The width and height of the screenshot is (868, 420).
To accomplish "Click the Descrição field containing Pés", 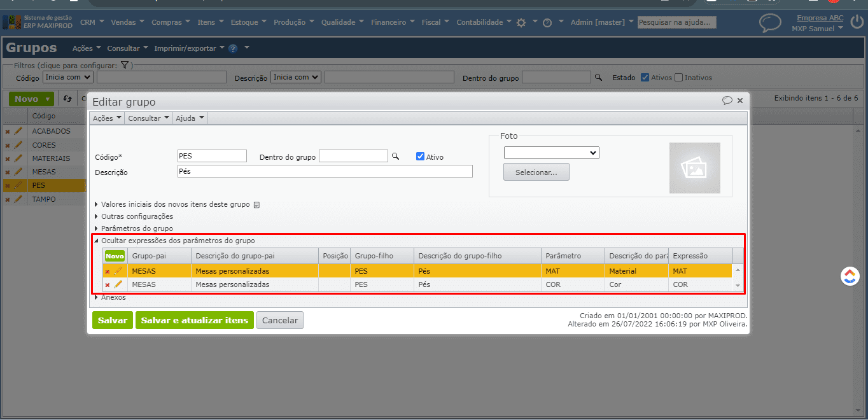I will [325, 171].
